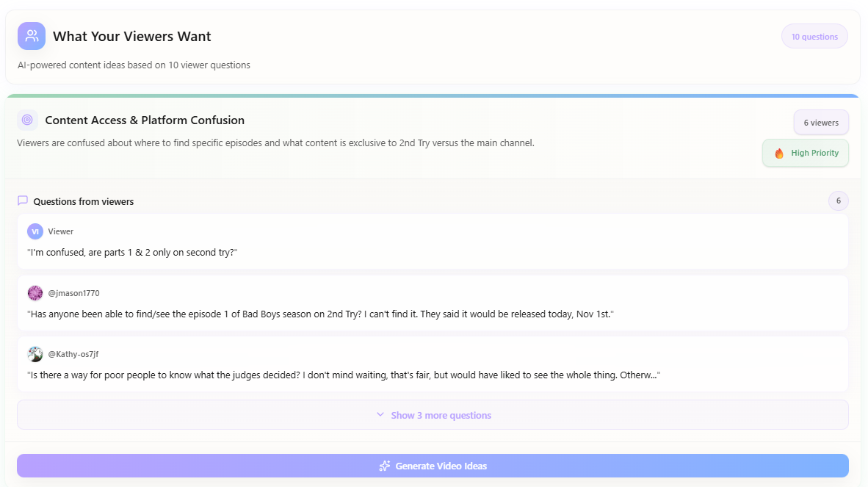Toggle the 10 questions counter pill
This screenshot has width=868, height=487.
[814, 35]
